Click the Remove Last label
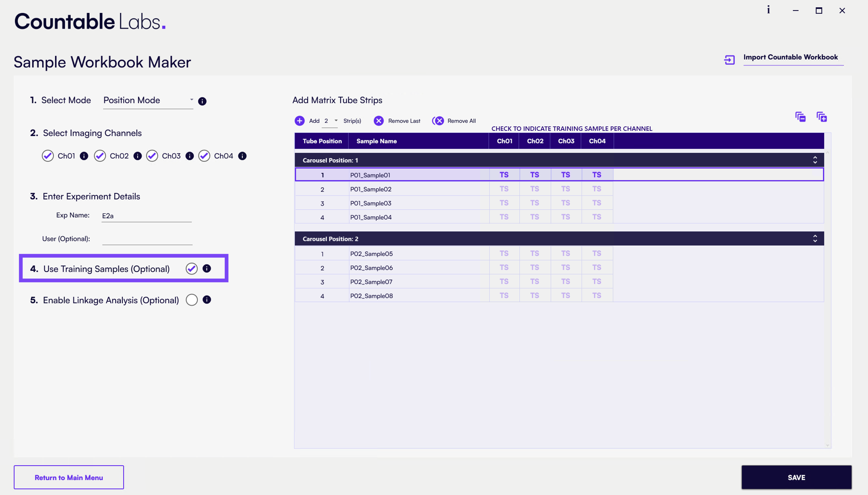868x495 pixels. pyautogui.click(x=404, y=121)
